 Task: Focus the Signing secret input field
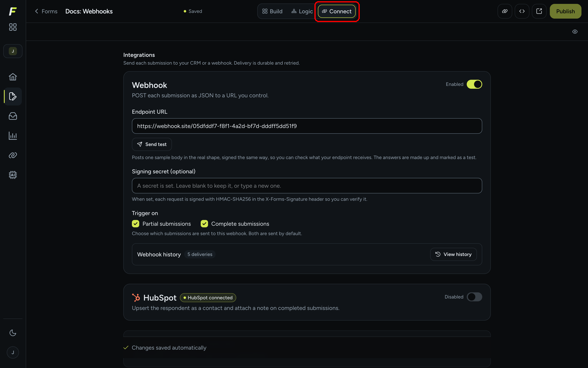[x=307, y=186]
